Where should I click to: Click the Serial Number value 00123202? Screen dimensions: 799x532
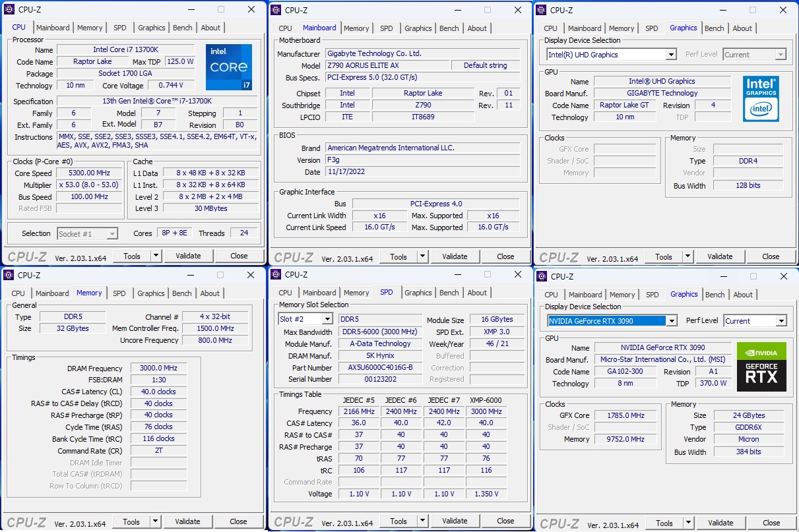click(381, 379)
